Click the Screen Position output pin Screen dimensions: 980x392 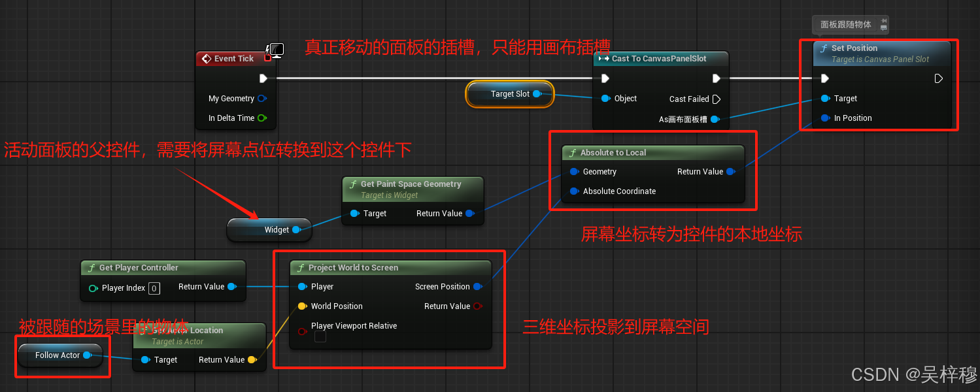[478, 287]
